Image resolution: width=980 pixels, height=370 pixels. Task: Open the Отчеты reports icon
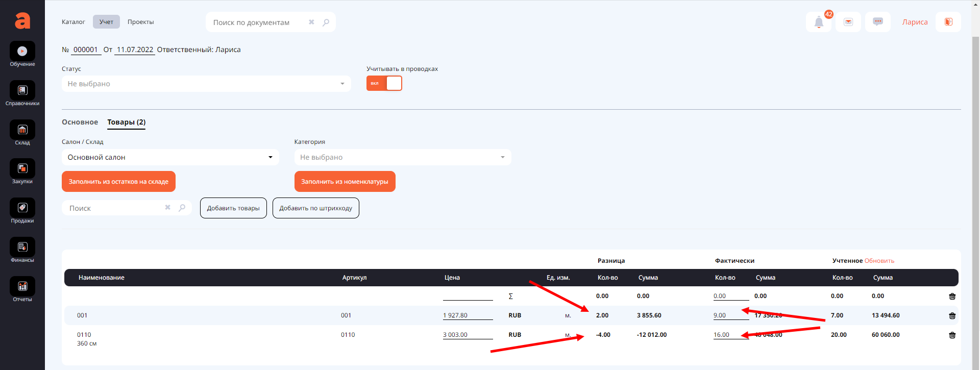[x=22, y=287]
